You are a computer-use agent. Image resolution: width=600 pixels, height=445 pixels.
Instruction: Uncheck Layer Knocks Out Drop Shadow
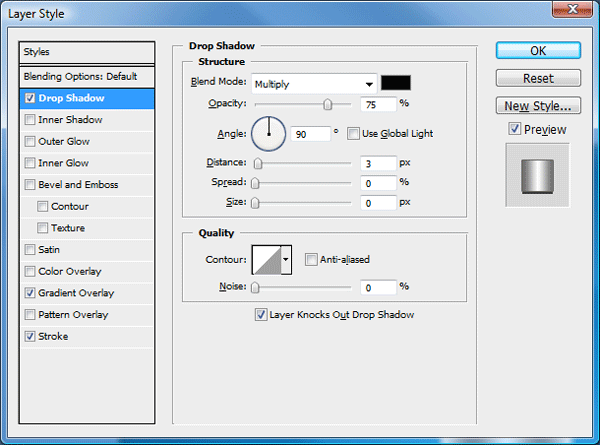click(x=261, y=315)
